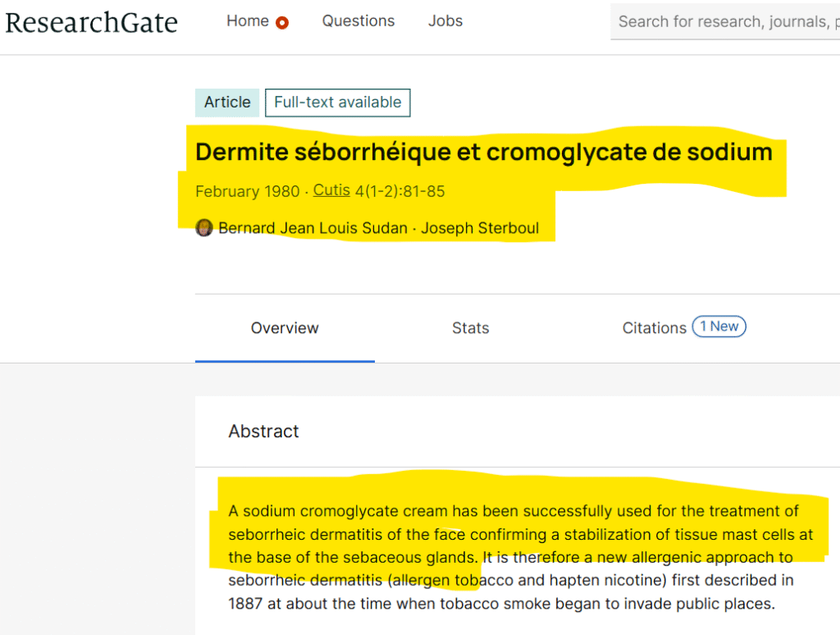
Task: Click the ResearchGate logo
Action: pos(91,22)
